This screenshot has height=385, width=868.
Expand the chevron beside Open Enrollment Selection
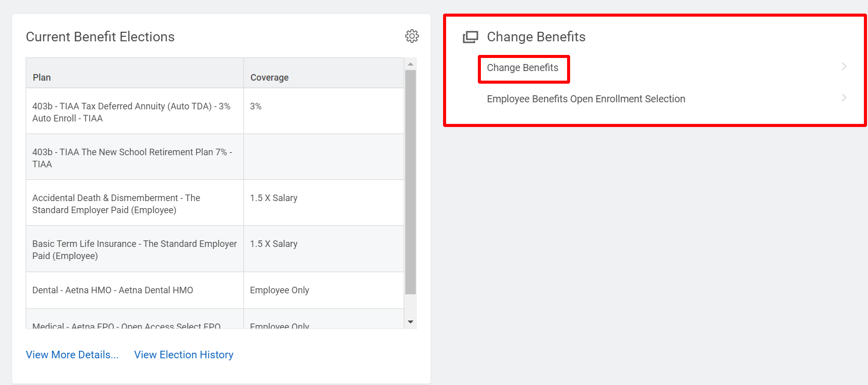click(844, 98)
